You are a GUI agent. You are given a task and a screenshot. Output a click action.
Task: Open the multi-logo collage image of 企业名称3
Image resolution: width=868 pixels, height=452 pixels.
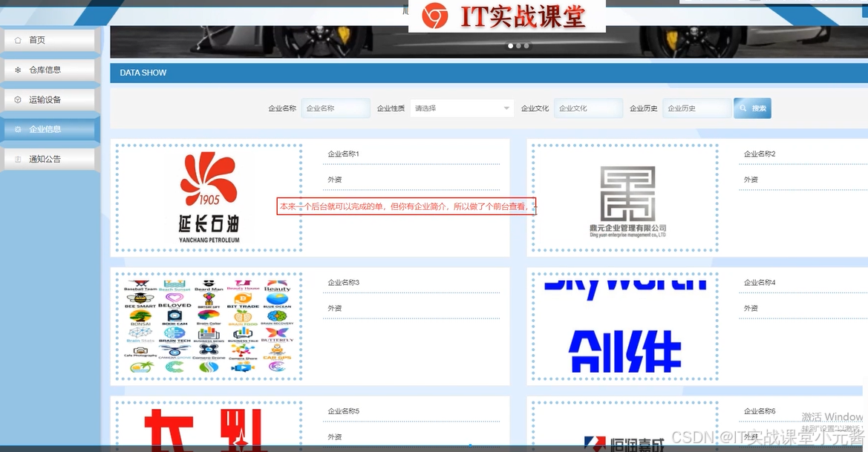pyautogui.click(x=209, y=327)
